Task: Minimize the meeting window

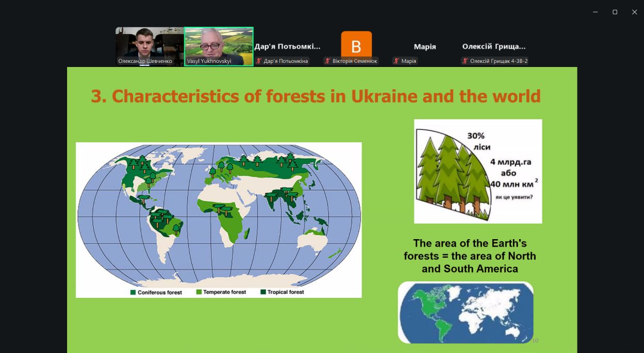Action: 595,12
